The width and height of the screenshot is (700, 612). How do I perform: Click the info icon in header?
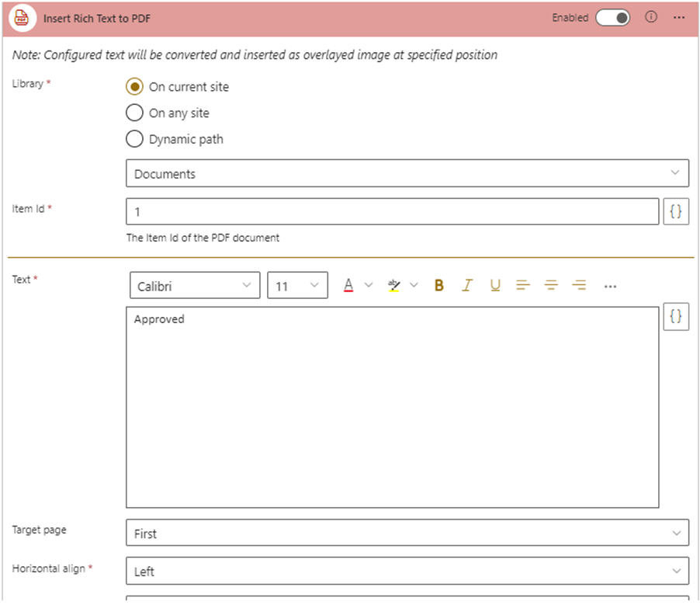[651, 17]
